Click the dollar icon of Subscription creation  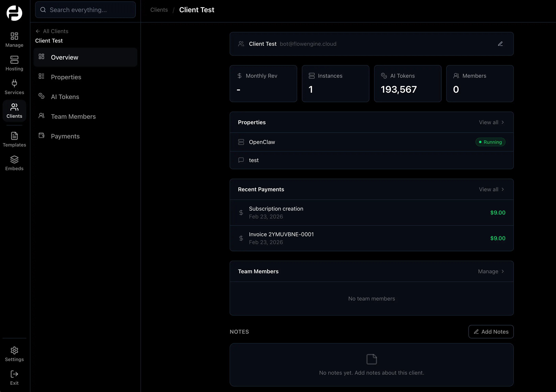[x=241, y=212]
